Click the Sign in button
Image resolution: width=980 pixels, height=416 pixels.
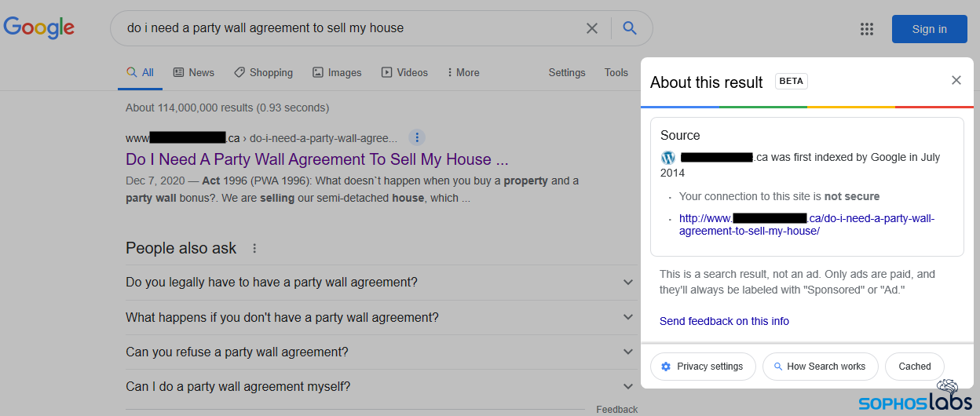pyautogui.click(x=929, y=29)
